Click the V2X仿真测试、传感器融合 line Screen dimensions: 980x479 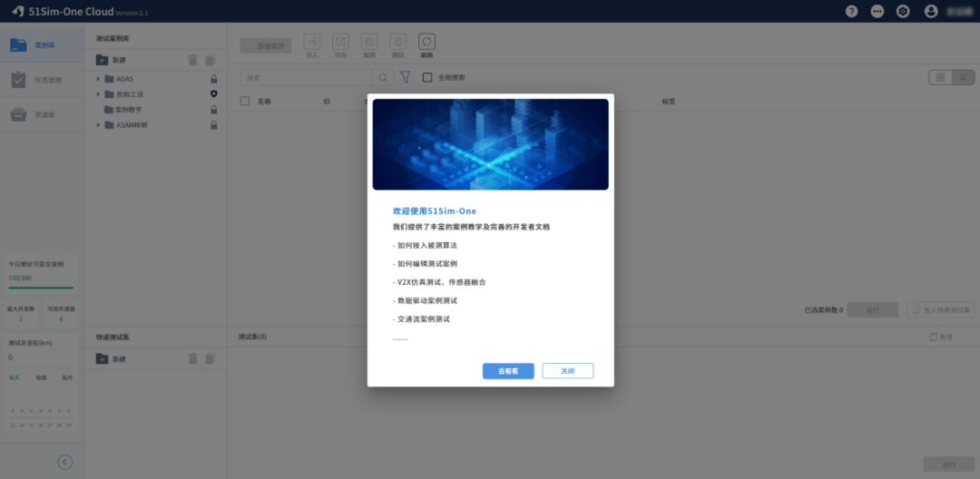(x=439, y=282)
